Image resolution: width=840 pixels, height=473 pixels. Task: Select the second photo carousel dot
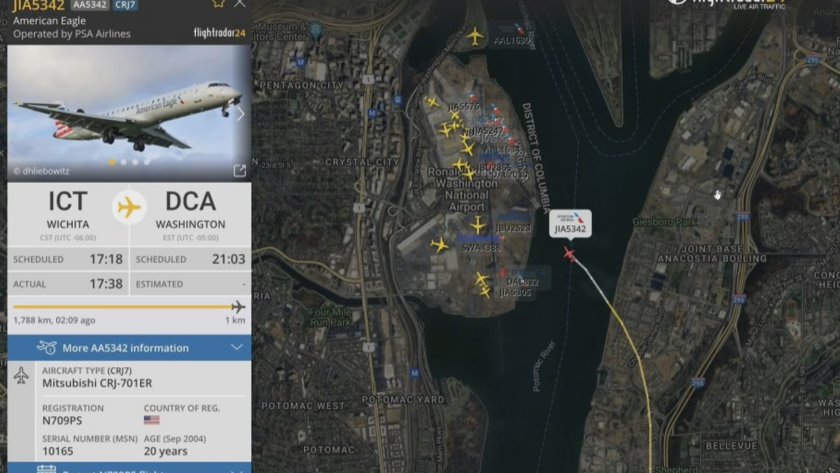tap(124, 162)
